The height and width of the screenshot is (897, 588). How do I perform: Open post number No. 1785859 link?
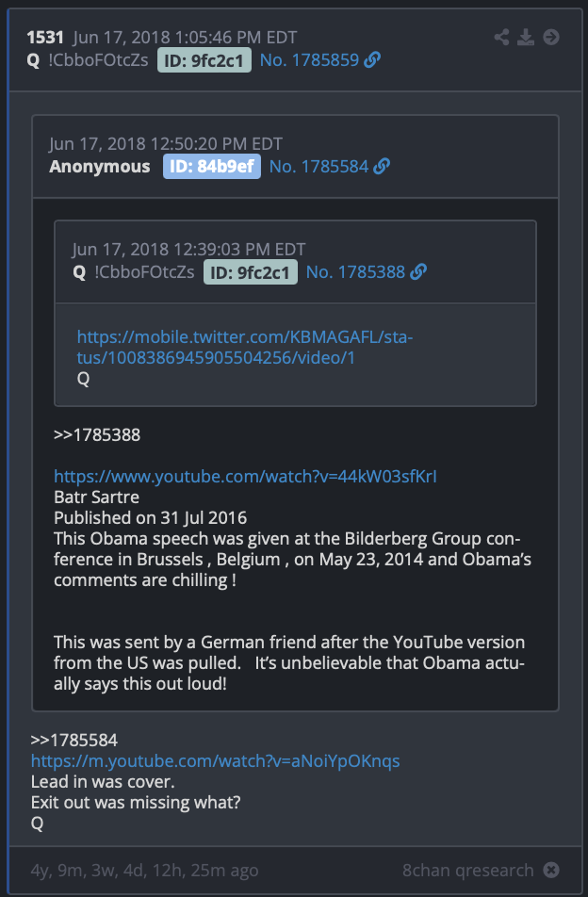[x=309, y=60]
